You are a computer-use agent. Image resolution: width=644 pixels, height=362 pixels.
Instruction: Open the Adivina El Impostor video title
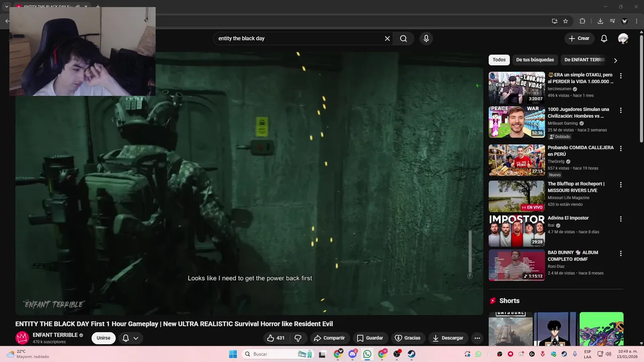tap(568, 218)
